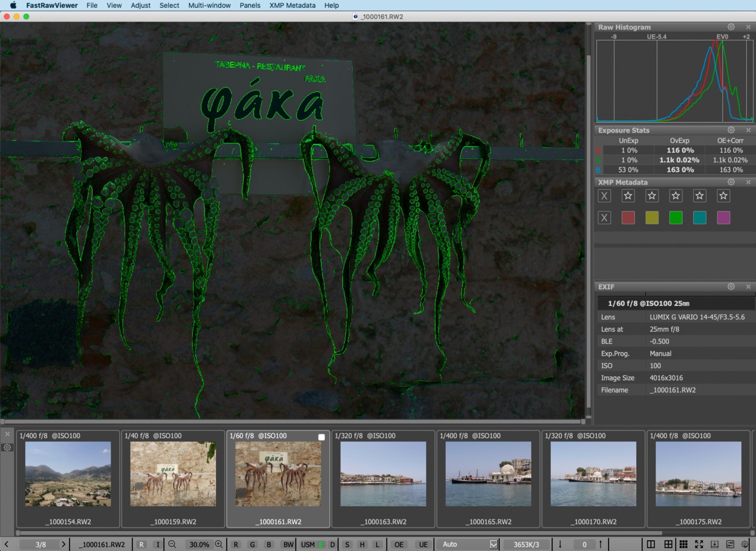
Task: Set five-star rating in XMP Metadata
Action: [x=723, y=195]
